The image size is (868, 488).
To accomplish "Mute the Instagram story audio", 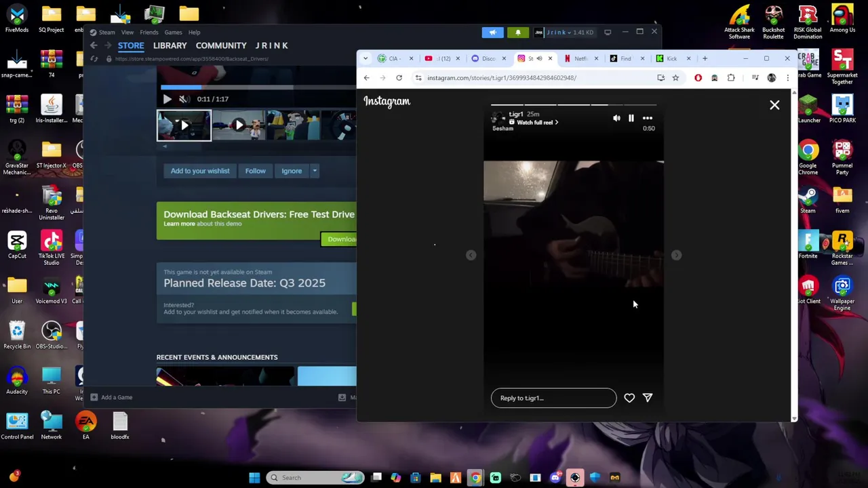I will click(616, 118).
